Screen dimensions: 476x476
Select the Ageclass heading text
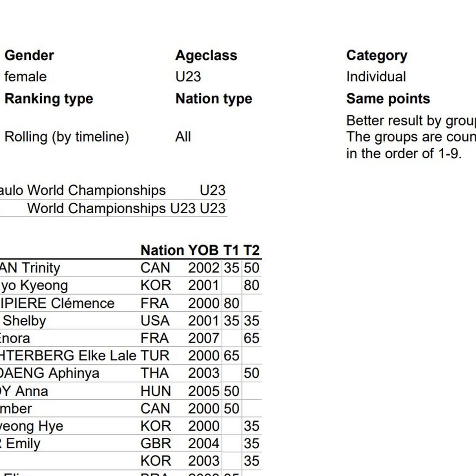pyautogui.click(x=206, y=56)
